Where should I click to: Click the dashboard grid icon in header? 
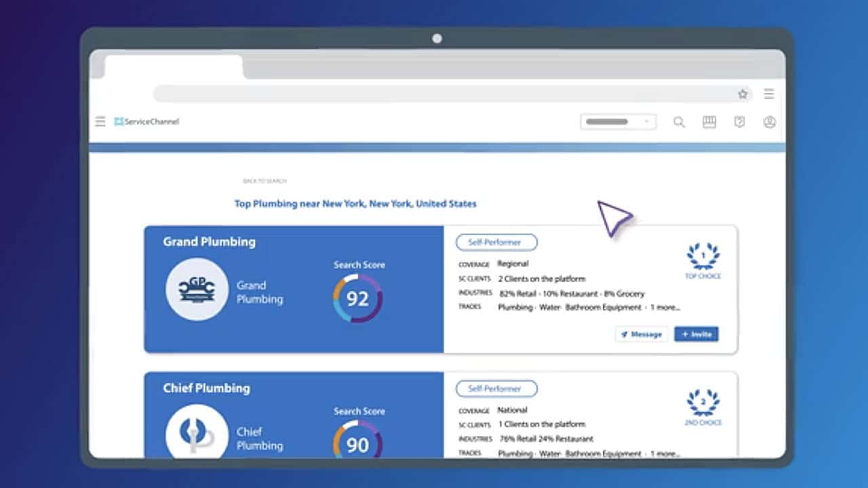point(709,122)
